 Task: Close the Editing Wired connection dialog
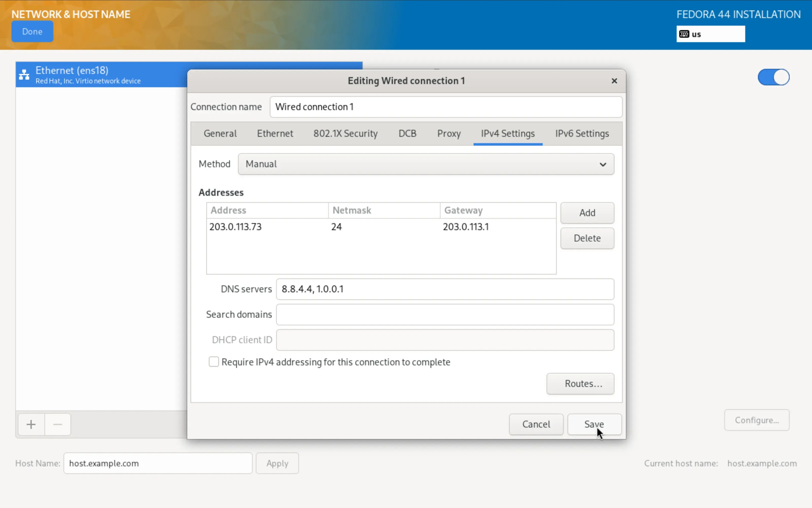[x=614, y=81]
